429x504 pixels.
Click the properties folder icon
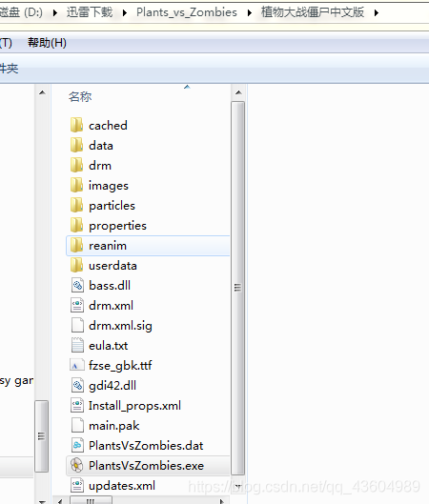click(x=76, y=225)
